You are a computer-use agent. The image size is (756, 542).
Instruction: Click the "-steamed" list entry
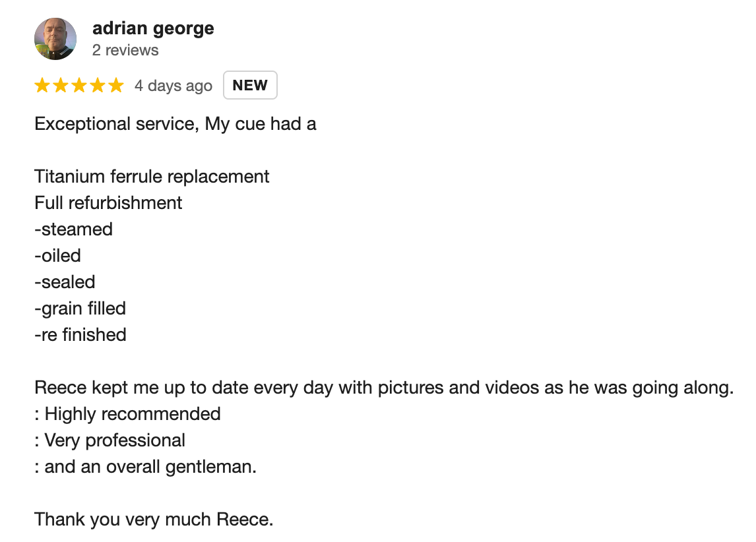74,229
